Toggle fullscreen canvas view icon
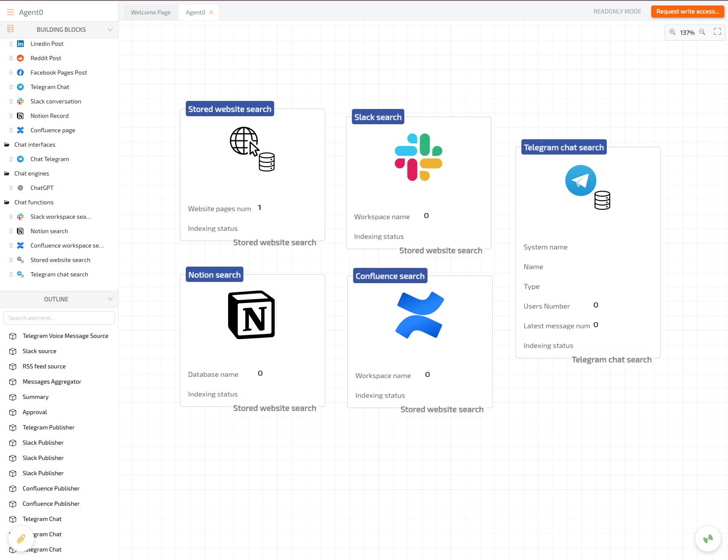This screenshot has height=560, width=728. [x=717, y=32]
